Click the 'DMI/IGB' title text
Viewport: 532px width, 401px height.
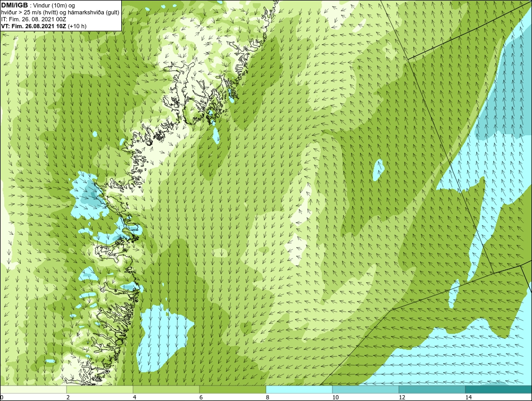tap(14, 5)
